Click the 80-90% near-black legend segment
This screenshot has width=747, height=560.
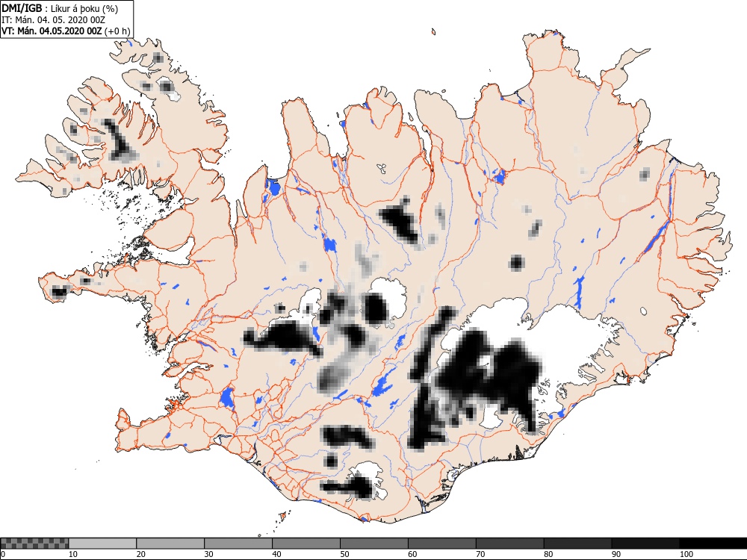tap(578, 544)
